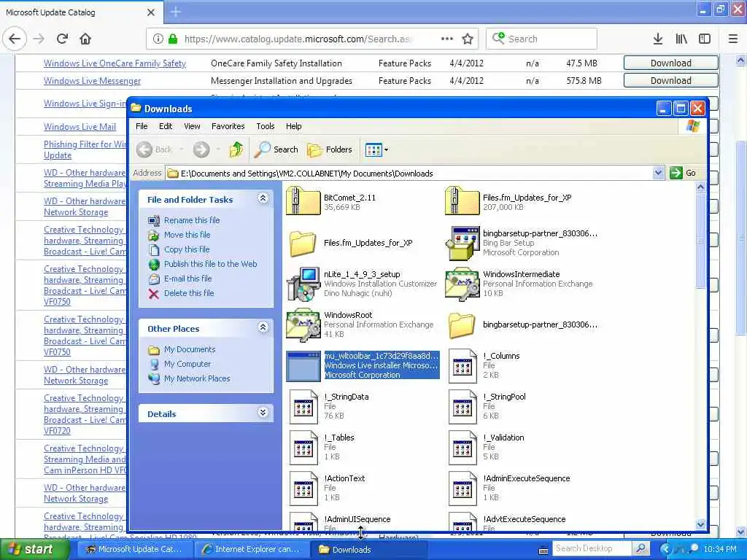Go up one folder level
This screenshot has width=747, height=560.
pyautogui.click(x=236, y=149)
